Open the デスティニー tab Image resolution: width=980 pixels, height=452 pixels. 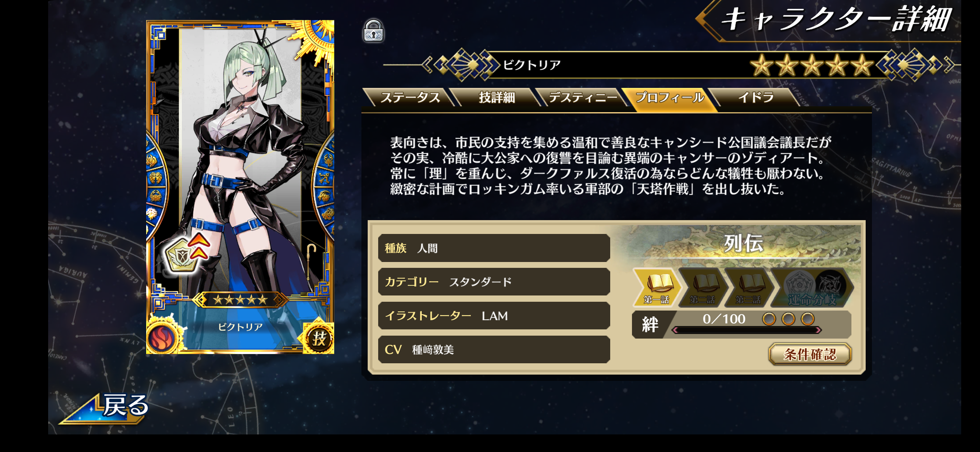583,97
